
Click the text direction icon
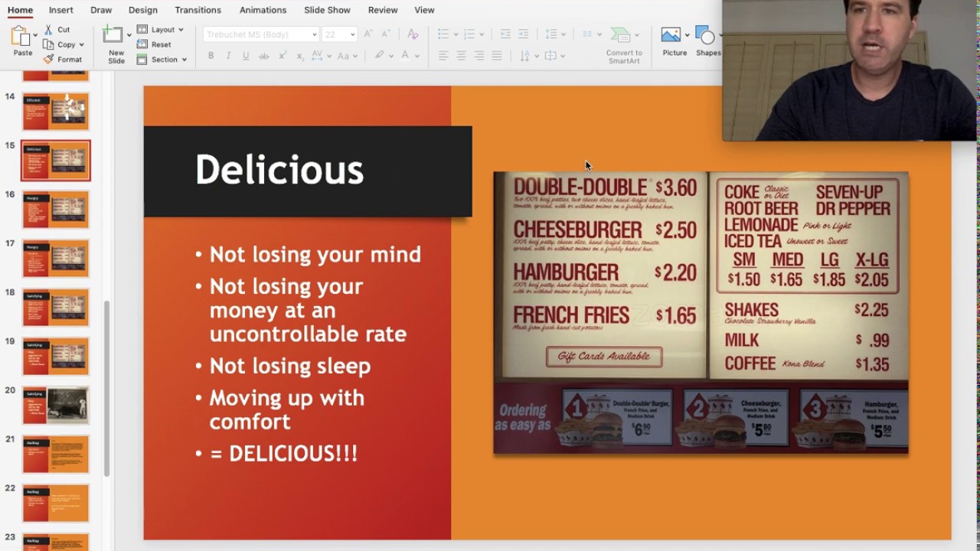coord(525,56)
